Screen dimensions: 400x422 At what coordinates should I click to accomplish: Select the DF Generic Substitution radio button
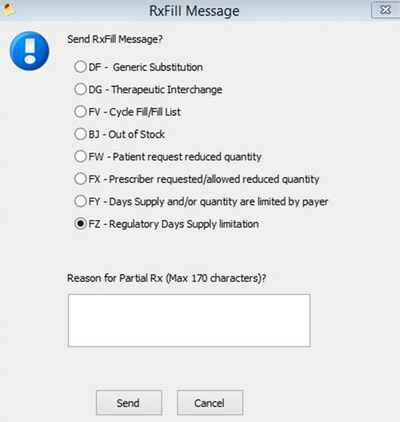(80, 67)
